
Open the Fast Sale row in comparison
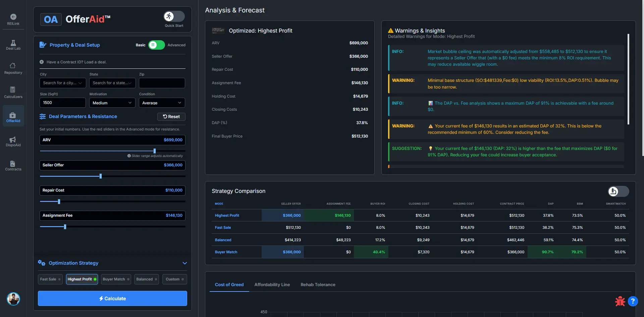pyautogui.click(x=420, y=227)
